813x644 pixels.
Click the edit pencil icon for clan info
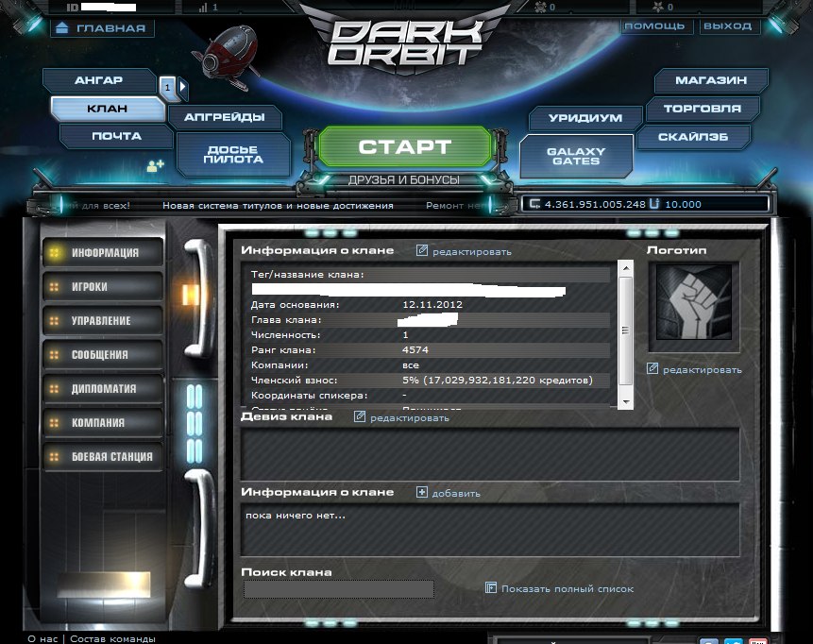(x=422, y=250)
